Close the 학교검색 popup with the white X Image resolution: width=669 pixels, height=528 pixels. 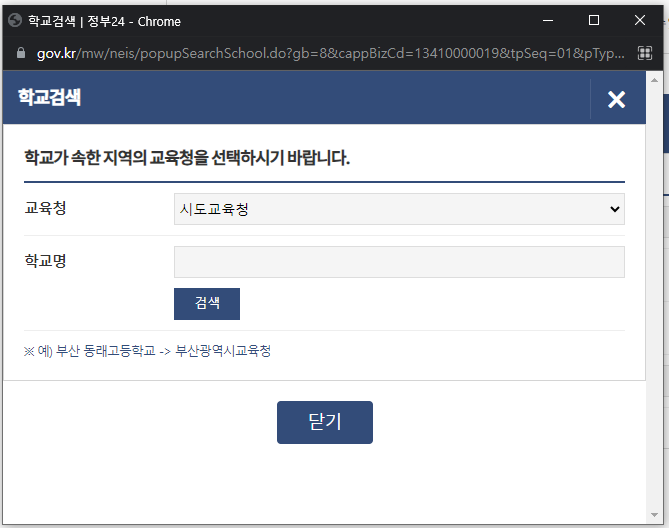point(616,99)
